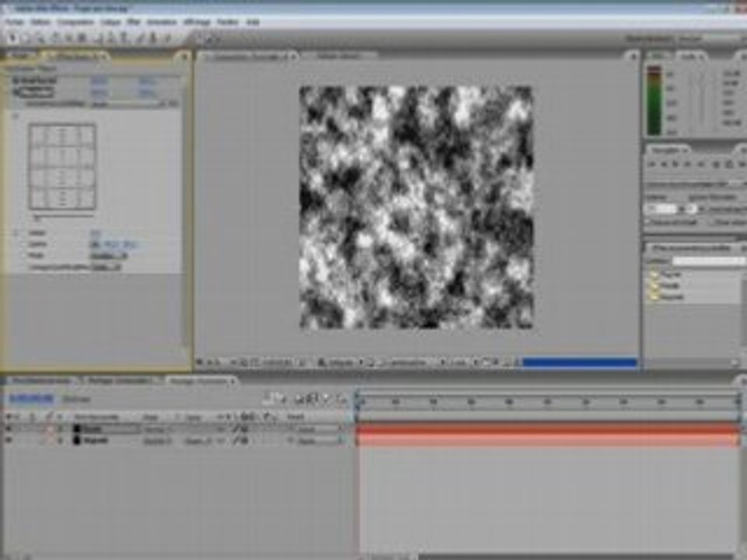
Task: Click the first effect's Reset link
Action: 99,80
